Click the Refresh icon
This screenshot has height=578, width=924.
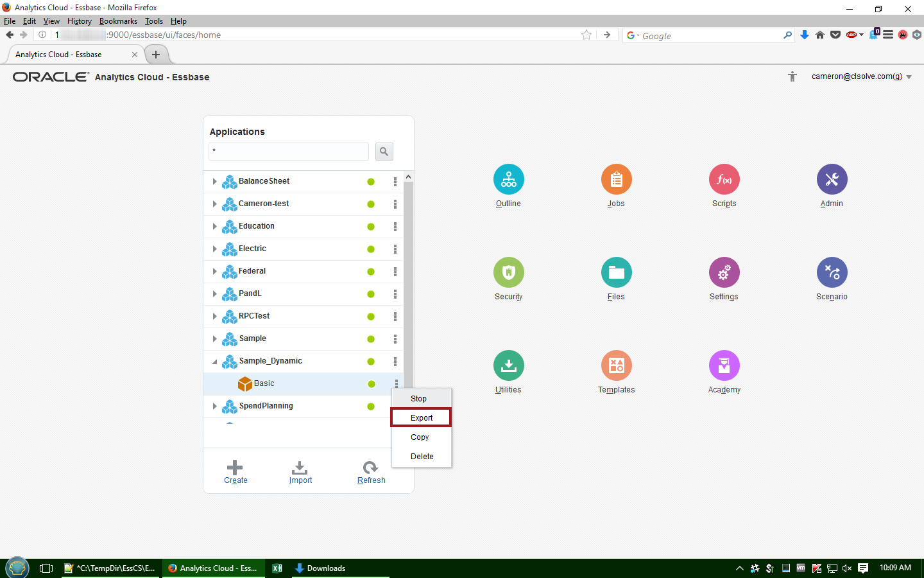(x=371, y=468)
